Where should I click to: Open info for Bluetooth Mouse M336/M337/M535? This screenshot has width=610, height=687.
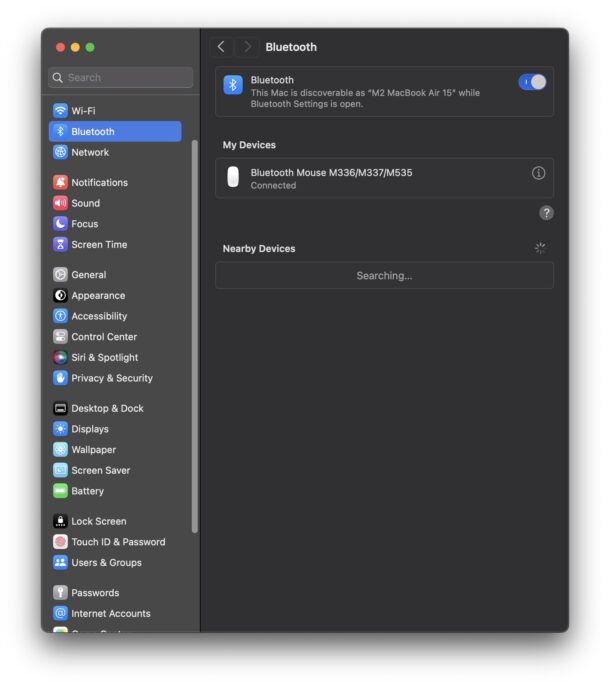[x=538, y=173]
